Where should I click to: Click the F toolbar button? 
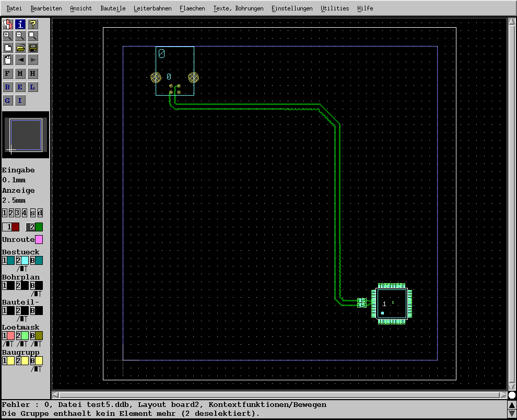point(8,74)
